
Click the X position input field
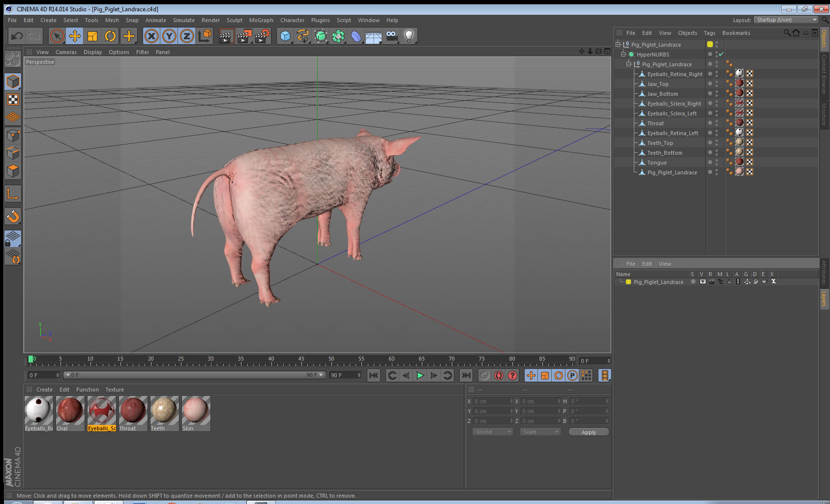click(493, 401)
